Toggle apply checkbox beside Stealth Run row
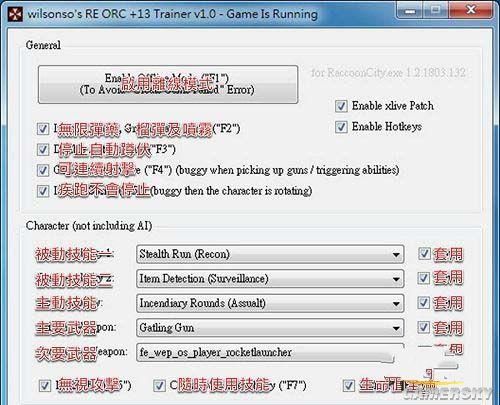Screen dimensions: 500x405 [x=424, y=254]
